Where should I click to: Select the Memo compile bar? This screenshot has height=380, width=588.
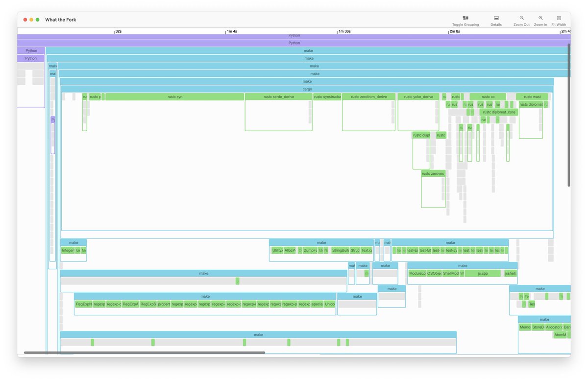tap(525, 327)
